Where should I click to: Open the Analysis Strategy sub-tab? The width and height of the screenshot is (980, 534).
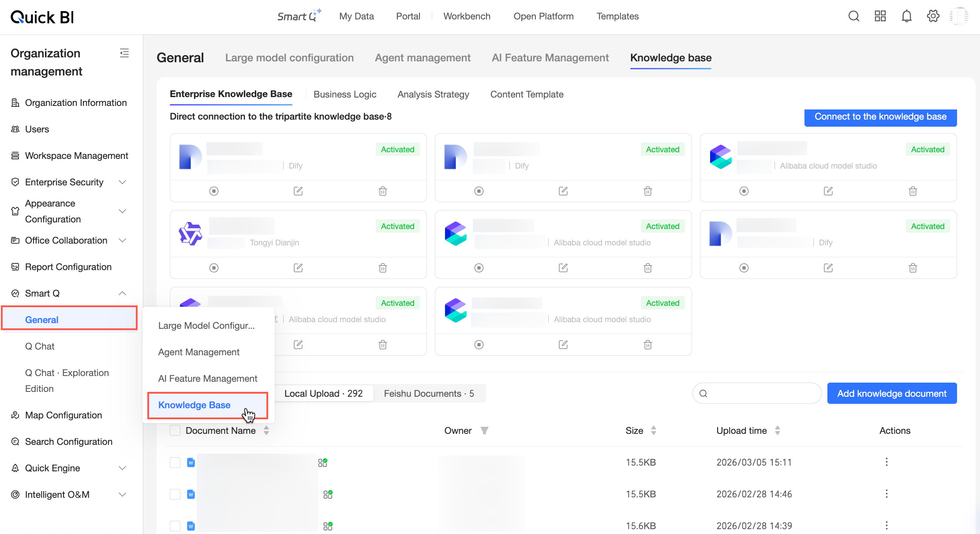433,94
